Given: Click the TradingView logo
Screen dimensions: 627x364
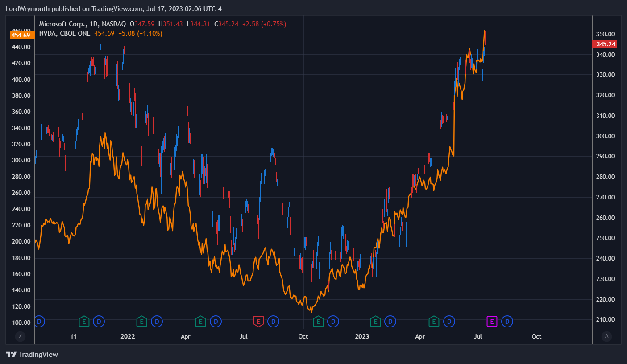Looking at the screenshot, I should [32, 354].
